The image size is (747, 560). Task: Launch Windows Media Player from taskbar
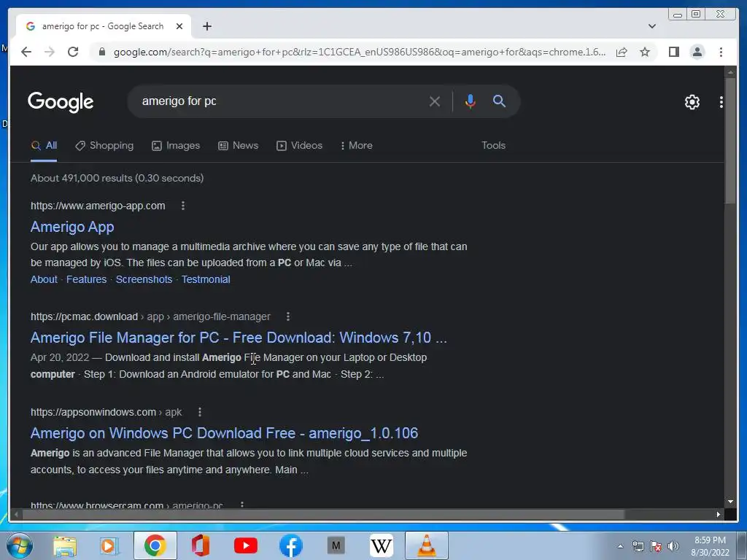[109, 545]
